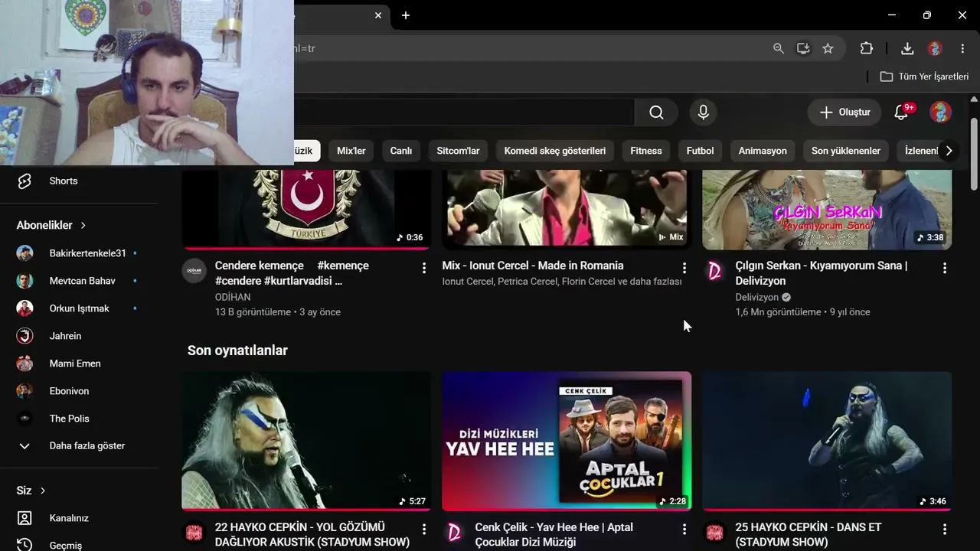Show more filter chips with right arrow
980x551 pixels.
[949, 151]
